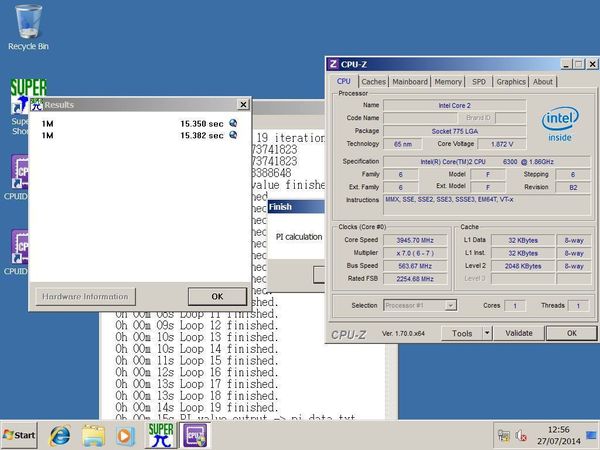
Task: Click the Intel inside logo in CPU-Z
Action: 561,124
